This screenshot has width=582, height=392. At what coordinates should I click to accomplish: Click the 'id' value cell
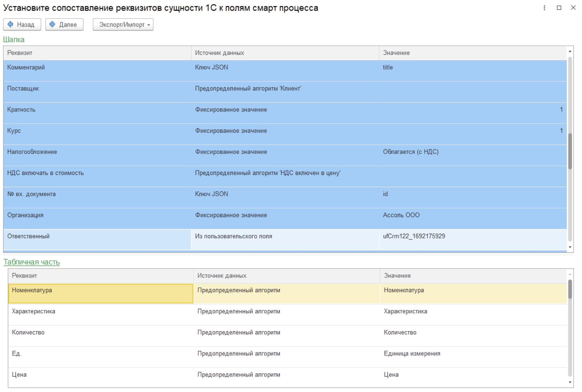click(x=473, y=197)
